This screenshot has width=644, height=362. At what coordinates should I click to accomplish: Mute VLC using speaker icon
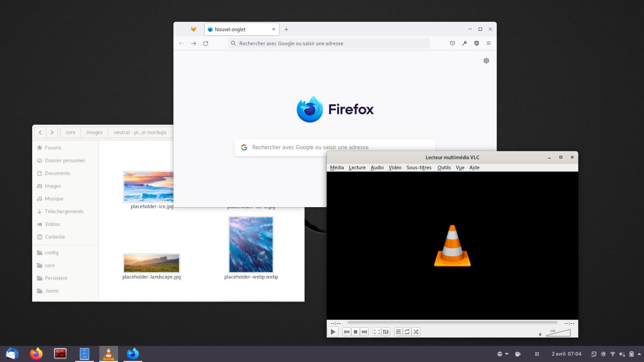540,335
